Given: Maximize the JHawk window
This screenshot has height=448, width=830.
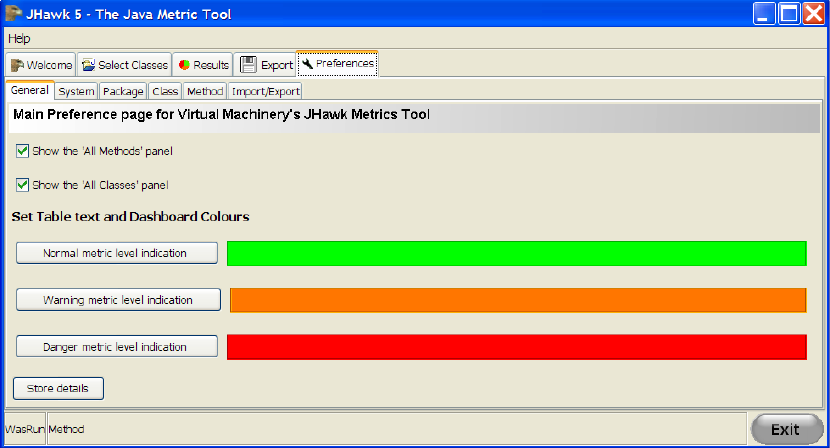Looking at the screenshot, I should [x=789, y=14].
